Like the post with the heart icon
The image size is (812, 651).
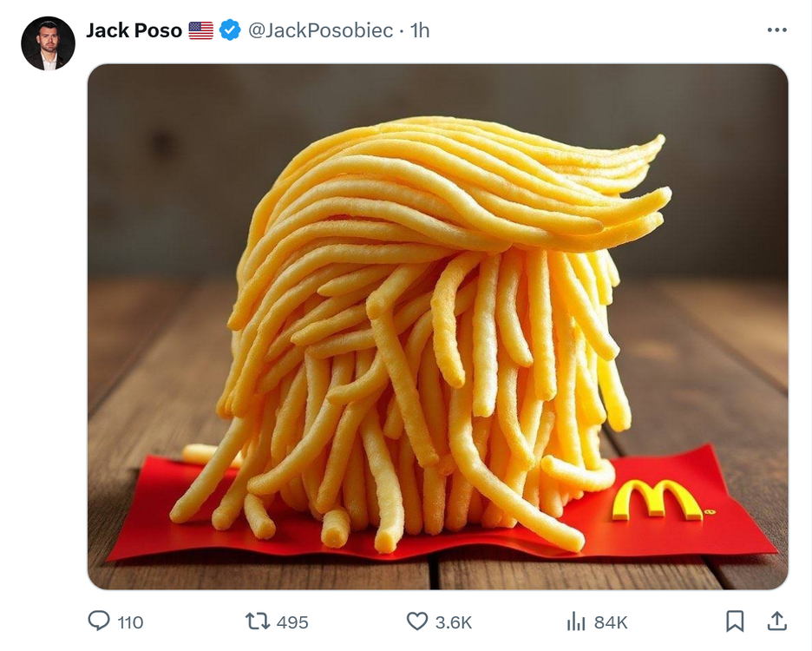pos(417,621)
